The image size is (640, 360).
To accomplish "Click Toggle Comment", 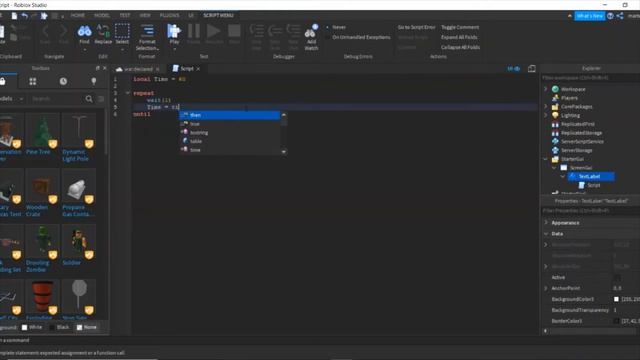I will [x=460, y=27].
